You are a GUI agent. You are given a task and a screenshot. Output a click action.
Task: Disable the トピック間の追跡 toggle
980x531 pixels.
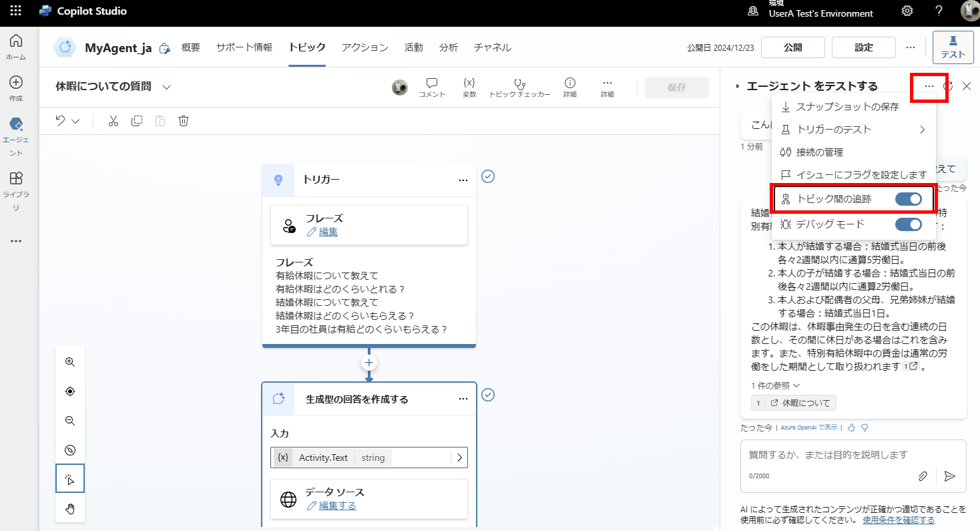point(908,198)
